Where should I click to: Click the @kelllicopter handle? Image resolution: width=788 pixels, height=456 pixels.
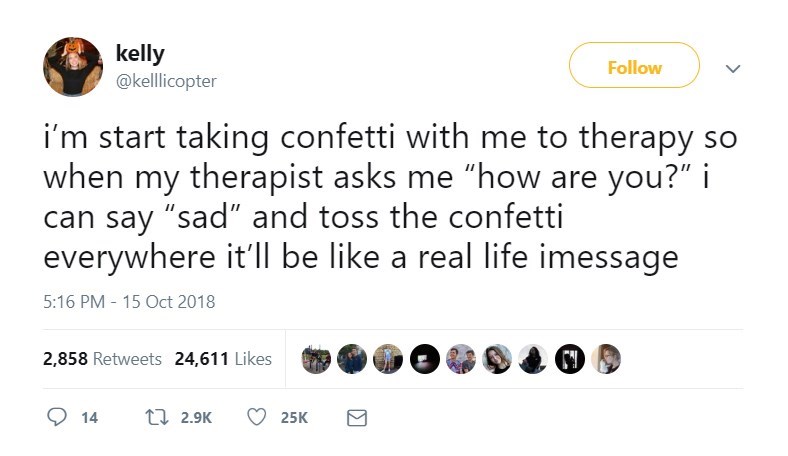tap(166, 80)
